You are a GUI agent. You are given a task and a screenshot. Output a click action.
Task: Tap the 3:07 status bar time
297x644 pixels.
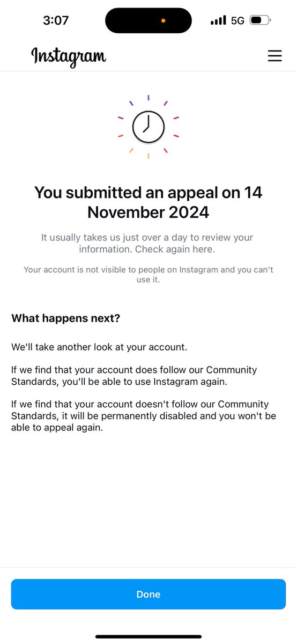coord(56,20)
